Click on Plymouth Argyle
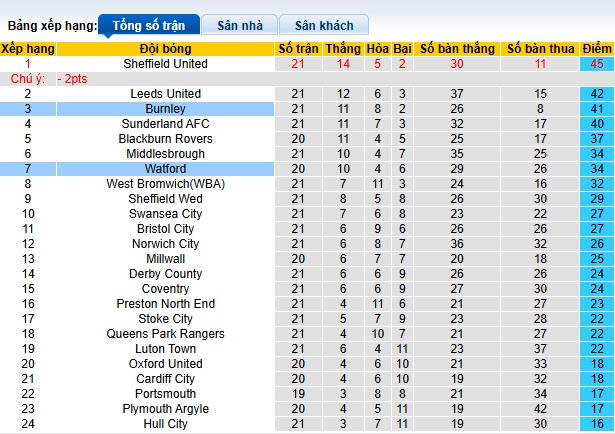Screen dimensions: 615x434 pyautogui.click(x=166, y=409)
